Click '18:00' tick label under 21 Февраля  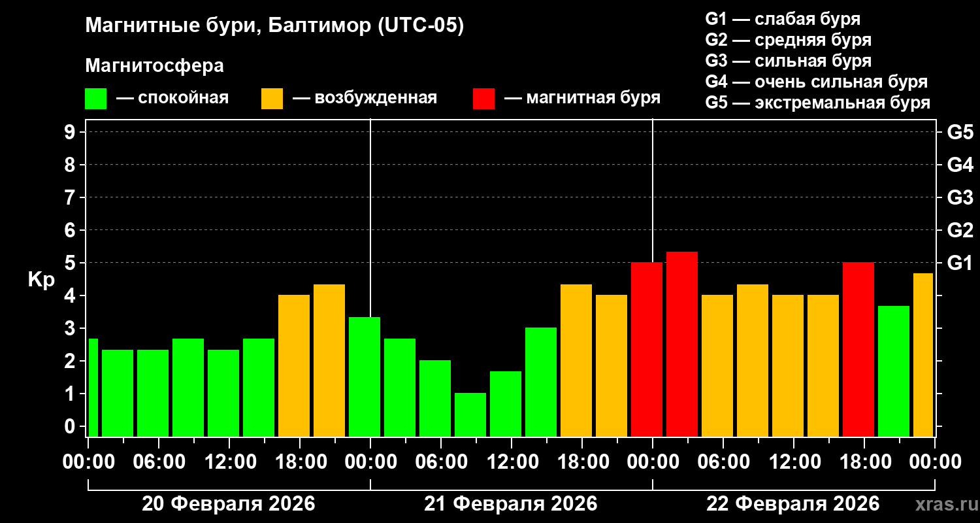(x=582, y=462)
